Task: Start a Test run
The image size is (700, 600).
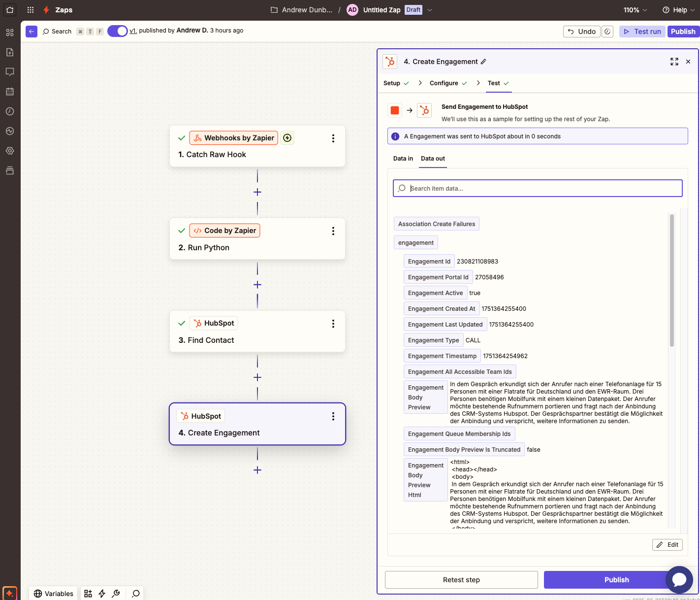Action: 642,32
